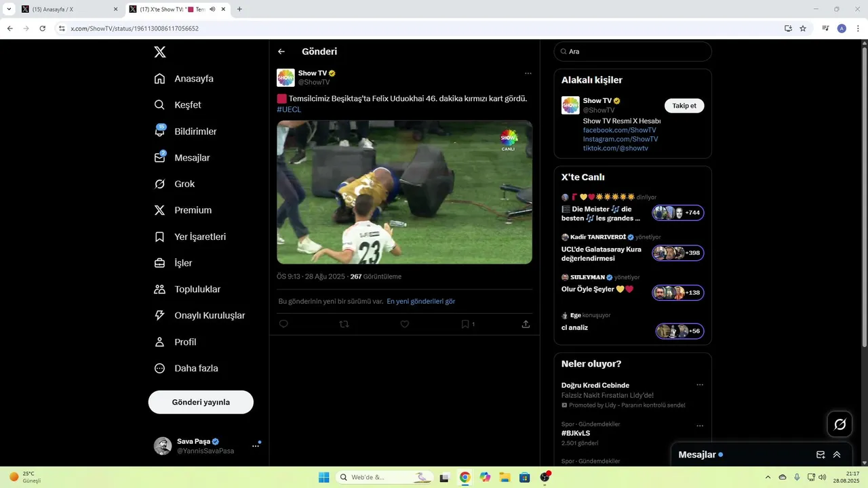Compose new message in Mesajlar drawer
This screenshot has width=868, height=488.
tap(821, 455)
